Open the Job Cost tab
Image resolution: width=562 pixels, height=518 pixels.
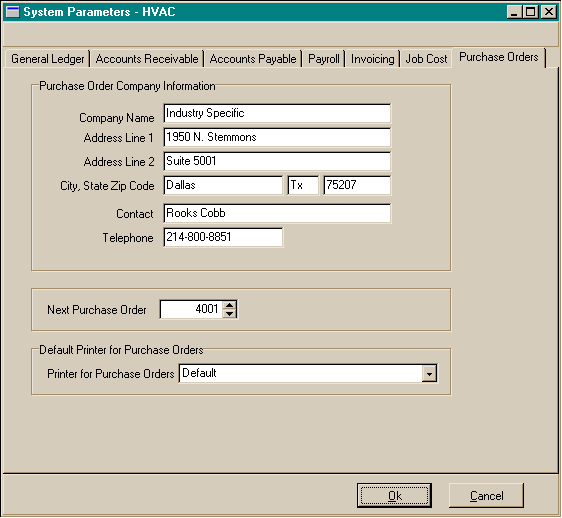click(x=426, y=59)
